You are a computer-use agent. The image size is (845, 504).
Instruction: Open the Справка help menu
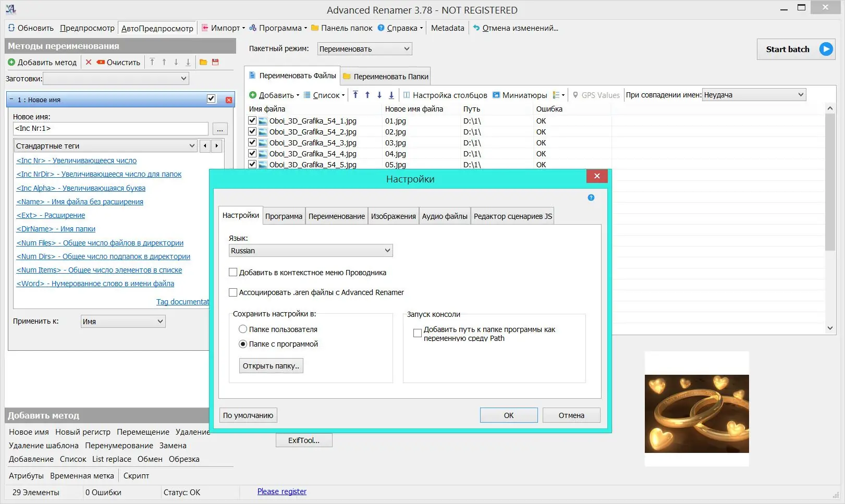(400, 28)
